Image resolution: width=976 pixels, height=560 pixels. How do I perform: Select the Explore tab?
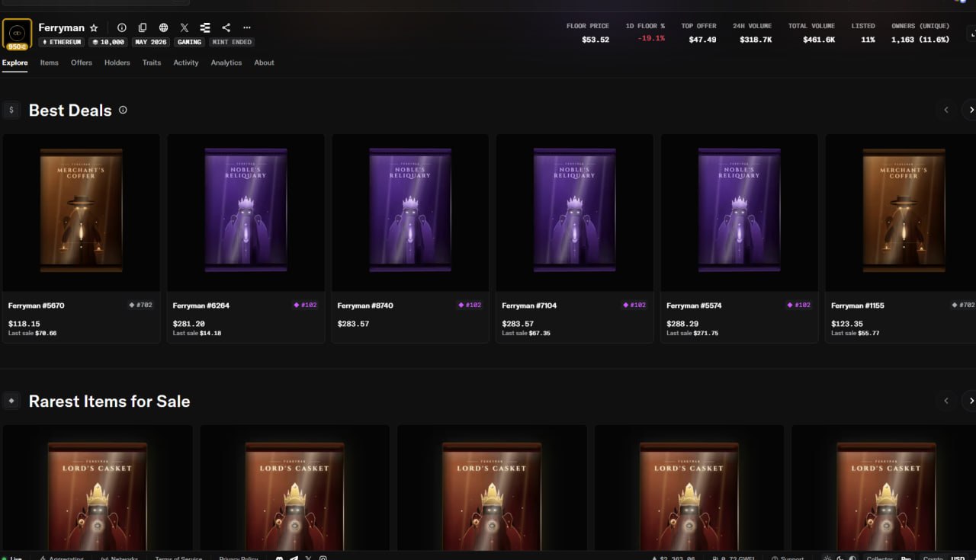coord(15,62)
